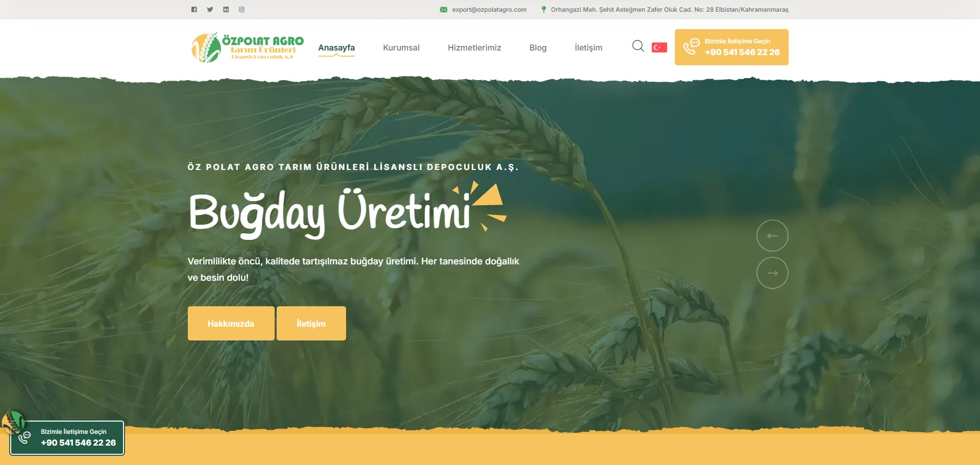
Task: Open the Twitter social icon
Action: point(210,10)
